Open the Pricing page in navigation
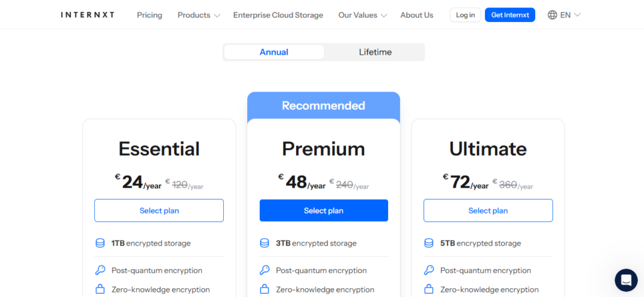This screenshot has height=297, width=644. [150, 15]
